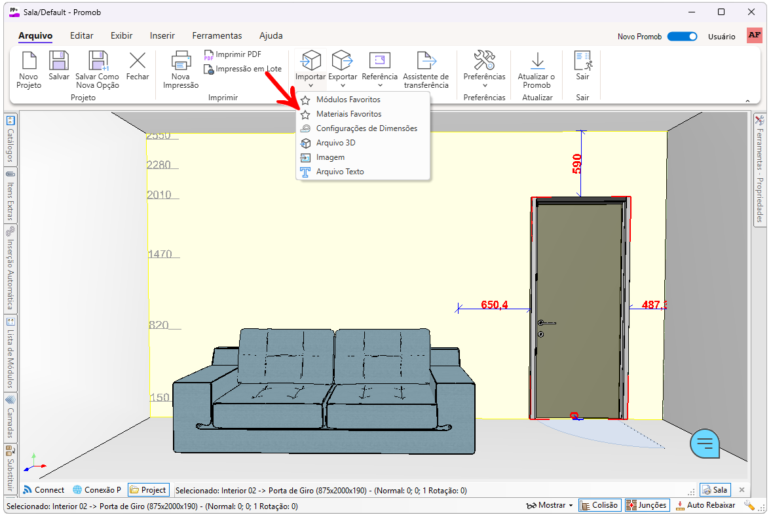Toggle the Junções option
Screen dimensions: 771x532
[647, 505]
